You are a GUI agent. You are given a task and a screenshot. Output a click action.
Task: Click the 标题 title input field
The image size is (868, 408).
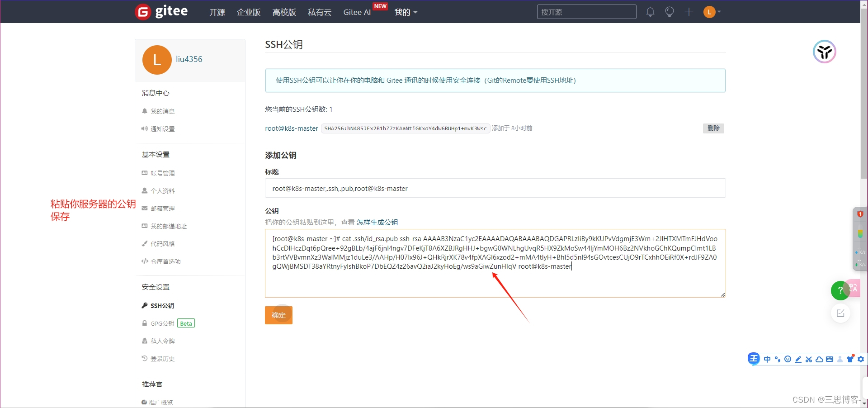pos(495,188)
